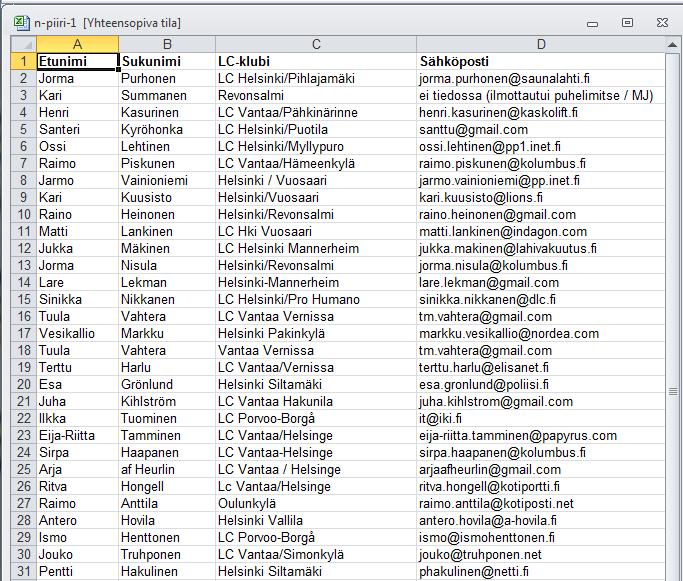Click cell containing Kuusisto
Viewport: 683px width, 581px height.
pos(167,197)
